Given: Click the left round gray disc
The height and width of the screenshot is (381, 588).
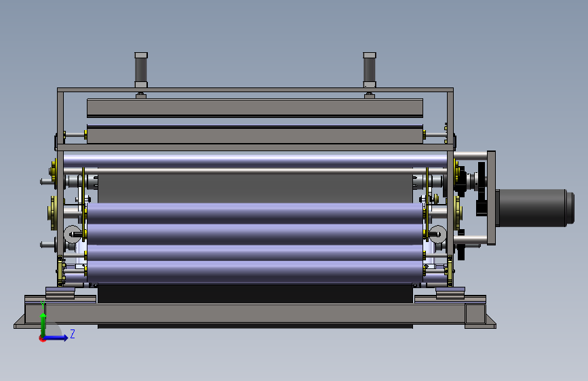Looking at the screenshot, I should [72, 235].
